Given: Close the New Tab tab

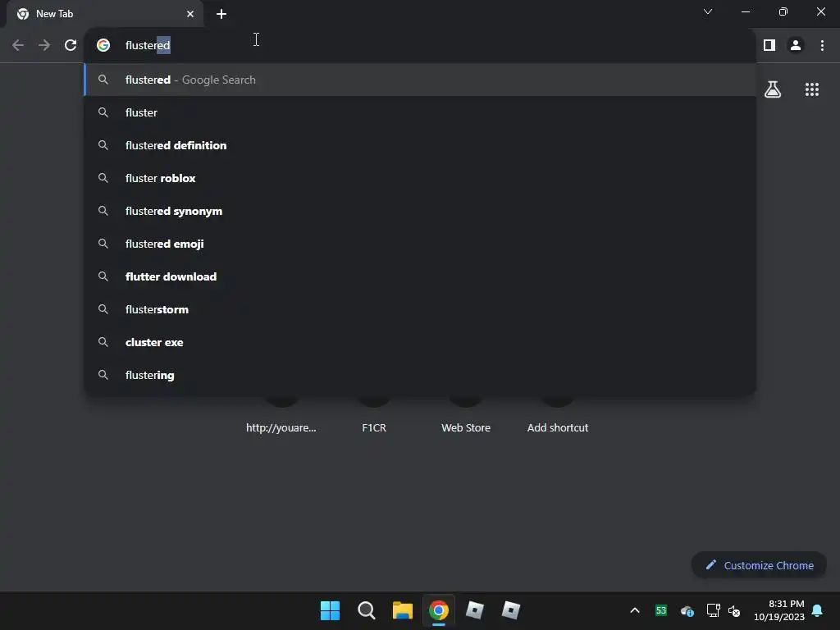Looking at the screenshot, I should coord(190,14).
